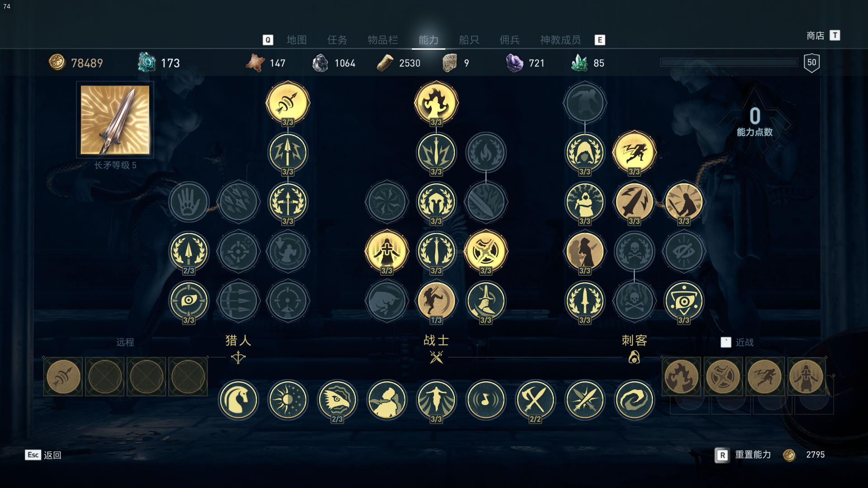
Task: Select the music note whistle skill
Action: 486,399
